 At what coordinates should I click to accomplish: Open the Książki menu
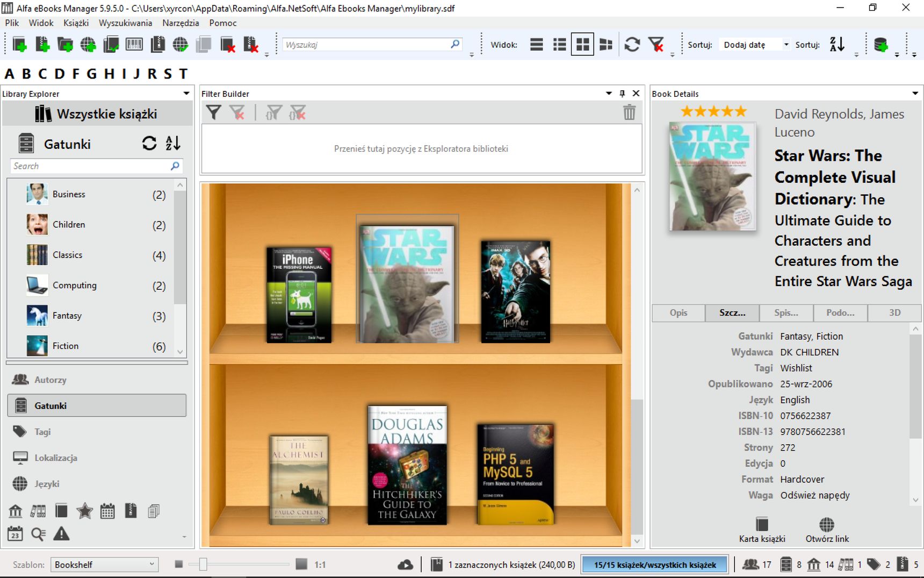click(76, 23)
